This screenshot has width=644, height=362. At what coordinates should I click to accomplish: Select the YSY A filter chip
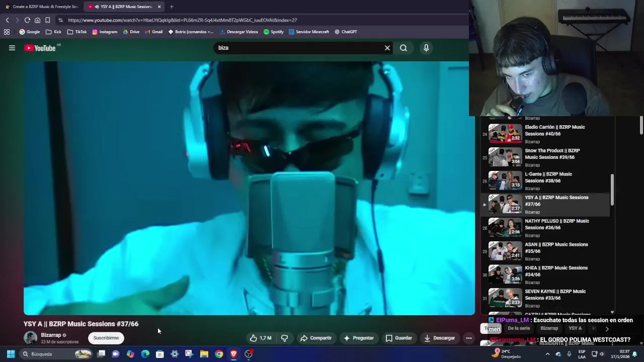(575, 328)
